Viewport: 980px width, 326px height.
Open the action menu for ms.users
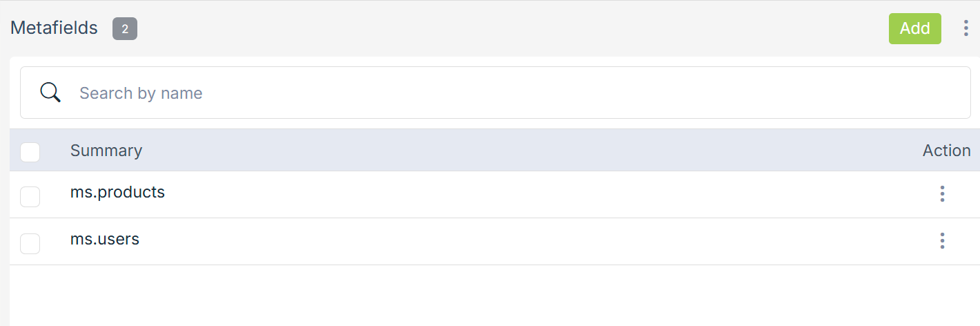942,241
